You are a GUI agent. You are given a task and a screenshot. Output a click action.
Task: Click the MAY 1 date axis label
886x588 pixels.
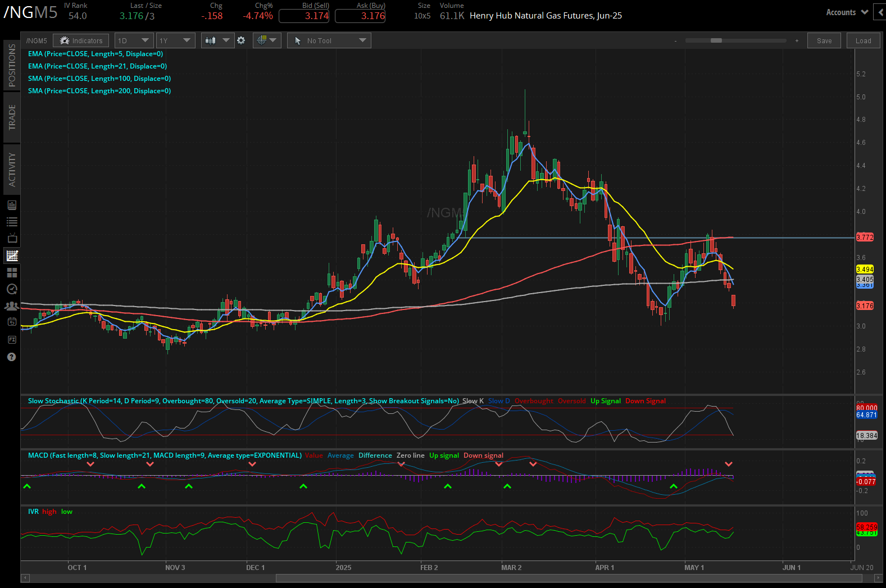coord(694,568)
